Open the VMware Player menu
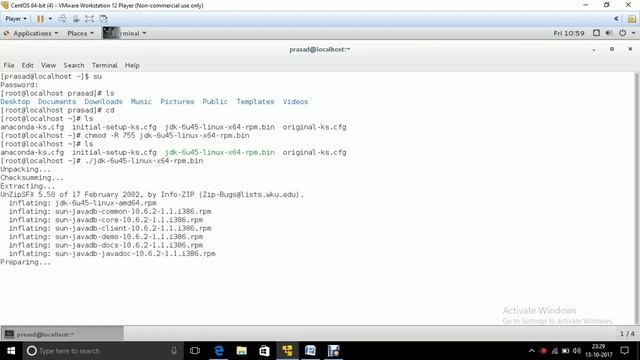 click(16, 19)
